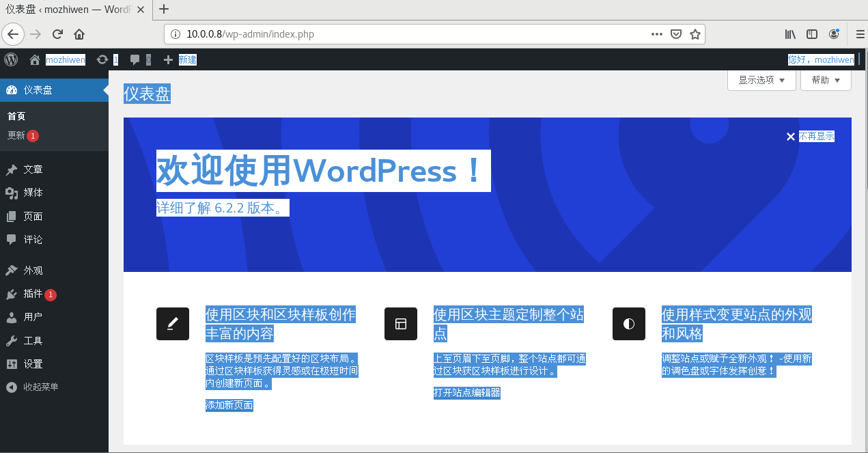Toggle the browser sidebar icon
The width and height of the screenshot is (868, 453).
tap(812, 34)
